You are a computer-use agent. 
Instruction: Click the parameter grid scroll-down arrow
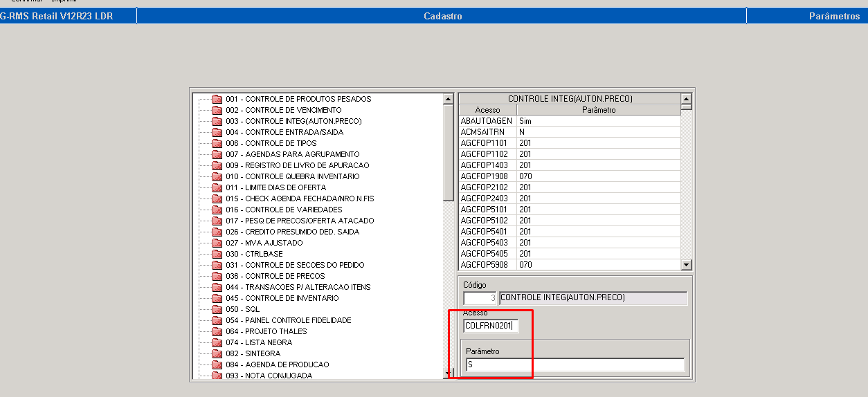[686, 265]
